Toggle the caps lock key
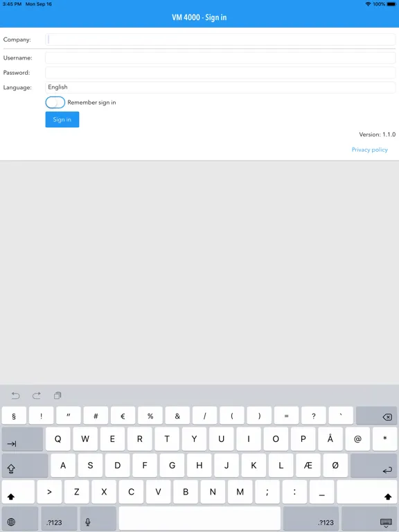 (x=25, y=465)
